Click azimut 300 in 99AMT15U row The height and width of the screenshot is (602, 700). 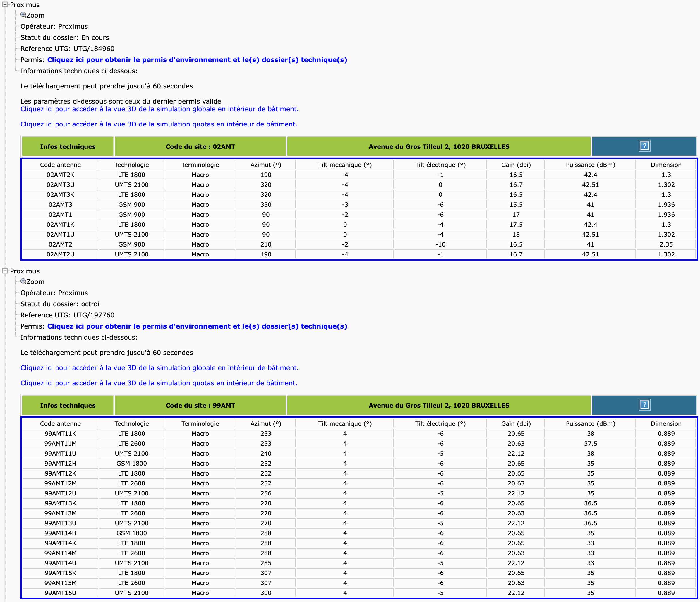[266, 593]
